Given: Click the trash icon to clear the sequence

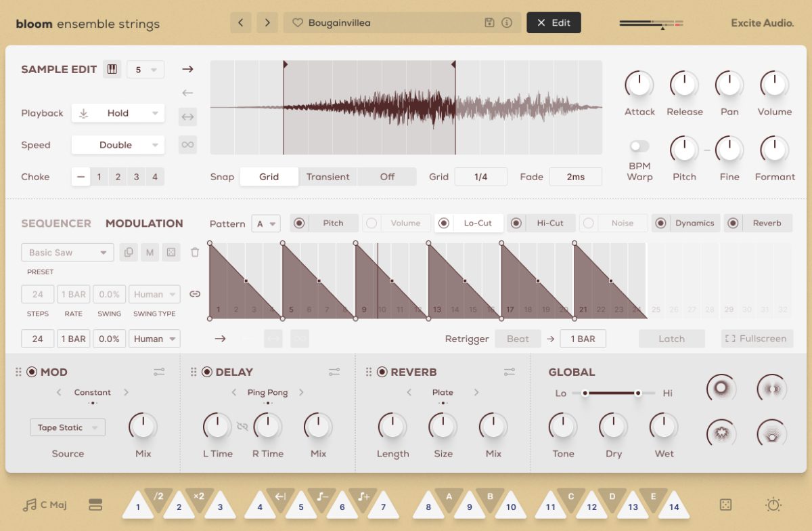Looking at the screenshot, I should [196, 252].
